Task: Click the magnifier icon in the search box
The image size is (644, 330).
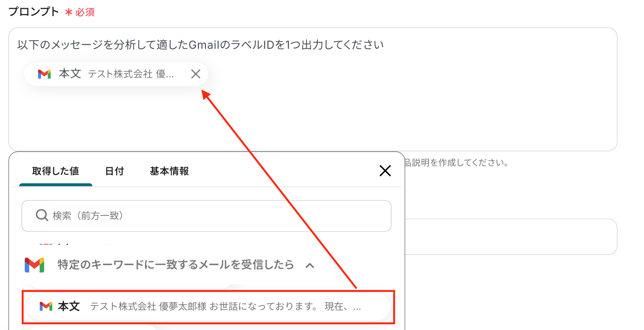Action: click(x=42, y=215)
